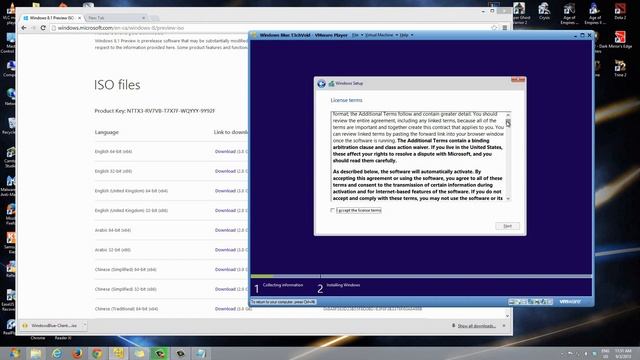Download Arabic 64-bit (x64) ISO
This screenshot has height=360, width=640.
[x=225, y=230]
